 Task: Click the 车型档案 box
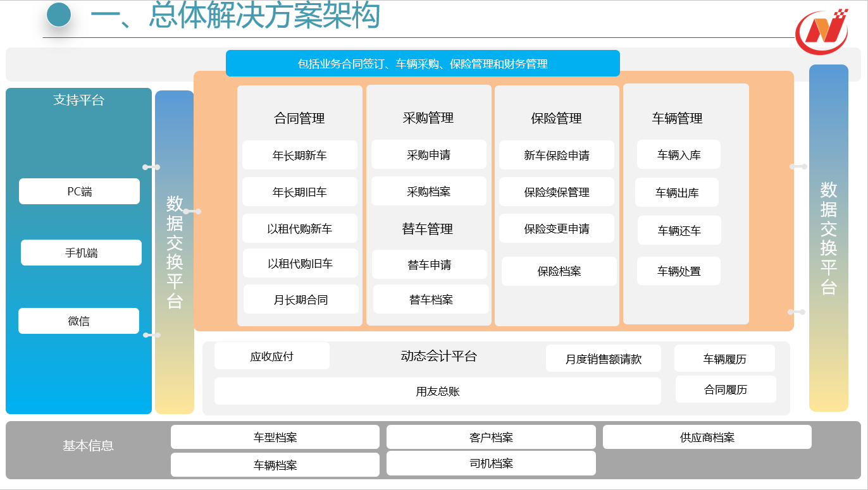tap(275, 437)
